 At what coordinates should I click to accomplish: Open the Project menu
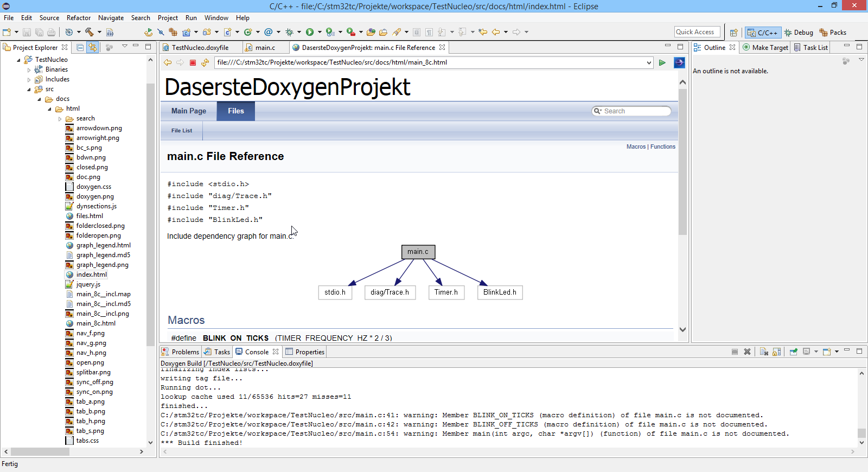coord(168,18)
